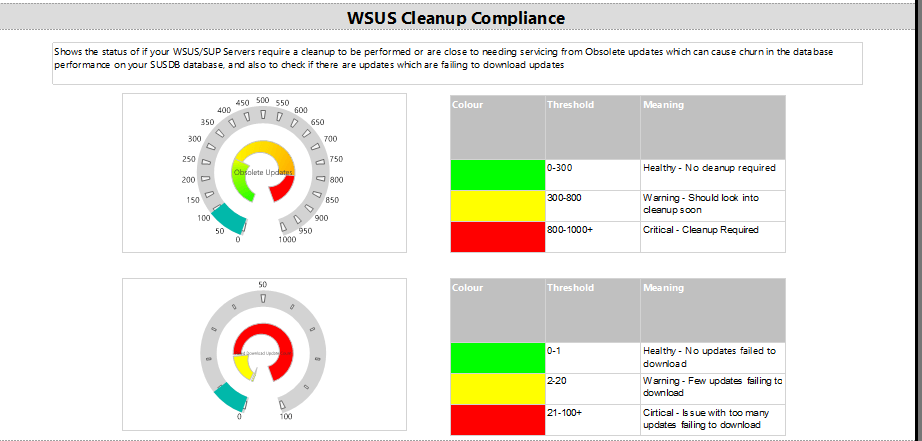The image size is (922, 441).
Task: Click the green swatch beside the 0-300 threshold
Action: (x=497, y=174)
